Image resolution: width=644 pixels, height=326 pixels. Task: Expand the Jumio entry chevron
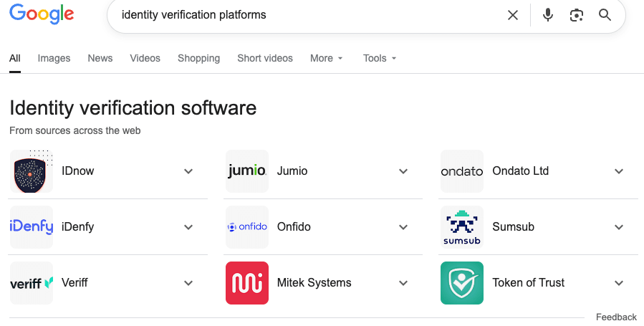pyautogui.click(x=404, y=171)
